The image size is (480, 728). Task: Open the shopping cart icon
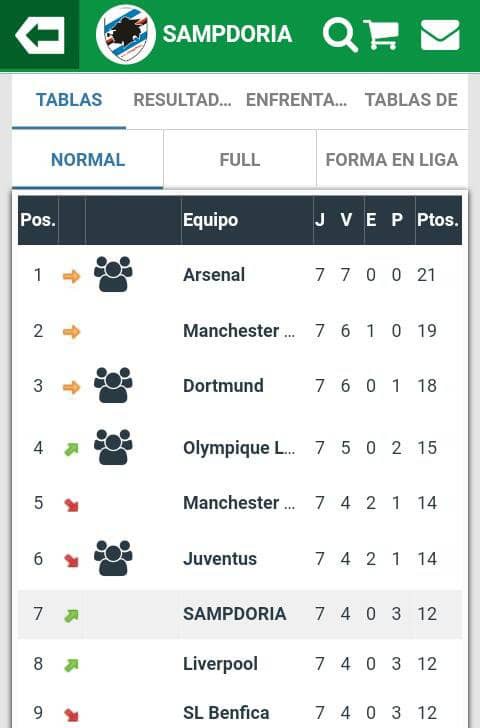(382, 35)
